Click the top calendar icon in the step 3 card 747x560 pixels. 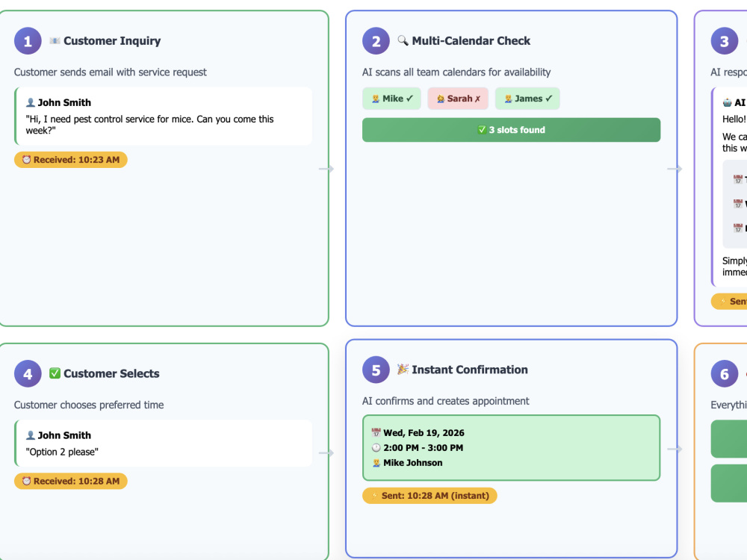click(x=738, y=179)
